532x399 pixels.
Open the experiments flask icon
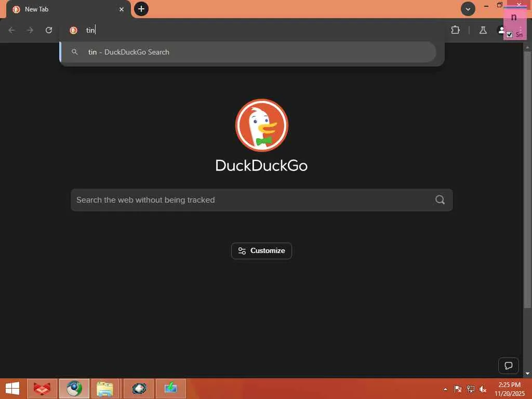[483, 30]
